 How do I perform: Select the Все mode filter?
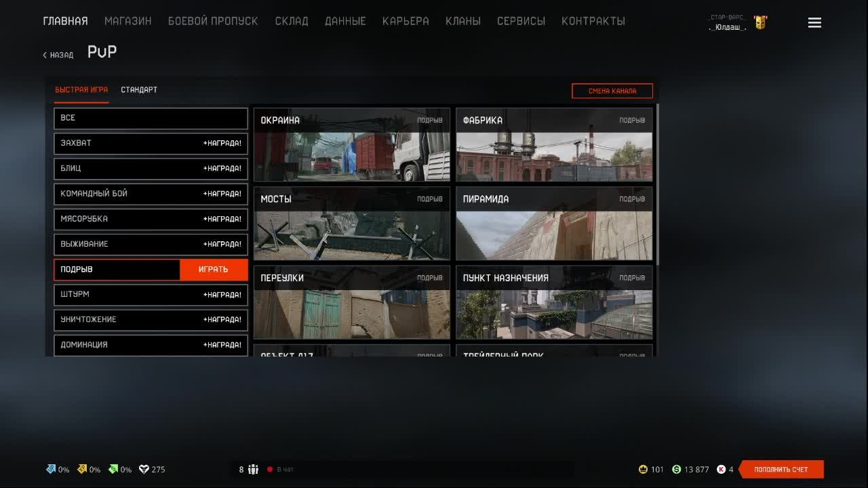pyautogui.click(x=151, y=118)
